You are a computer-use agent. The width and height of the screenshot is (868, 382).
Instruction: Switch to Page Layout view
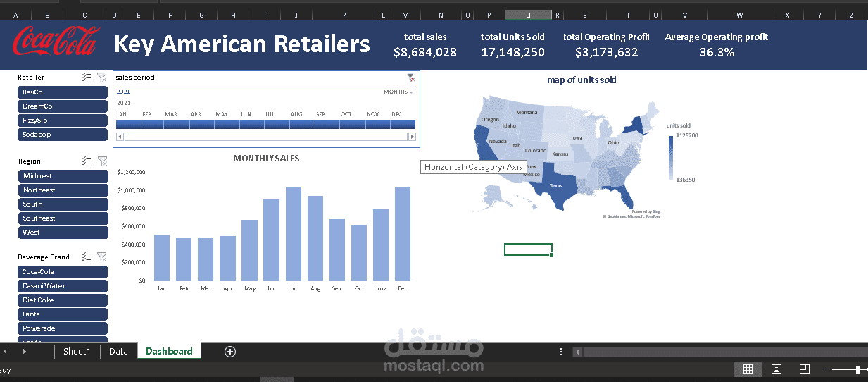pos(776,369)
